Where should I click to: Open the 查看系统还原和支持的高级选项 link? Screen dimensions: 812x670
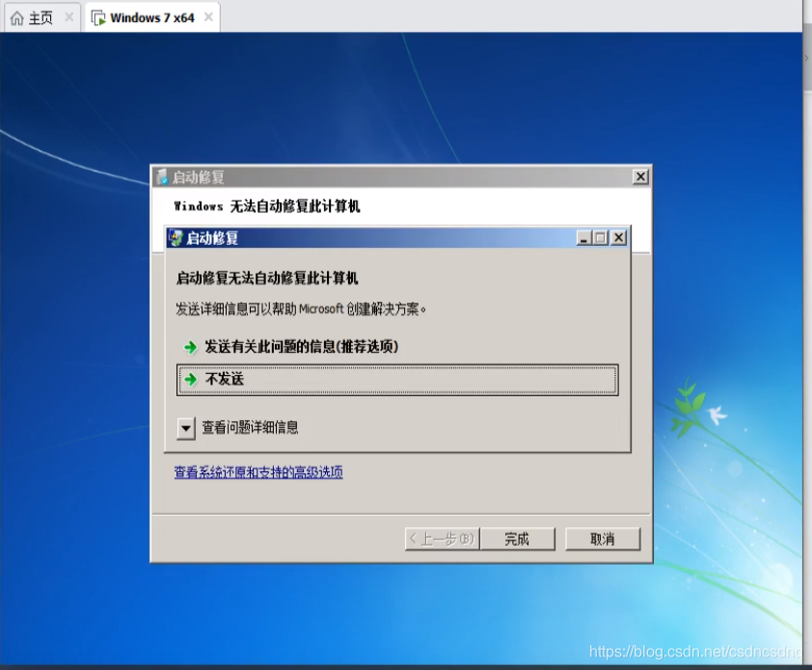pos(258,472)
